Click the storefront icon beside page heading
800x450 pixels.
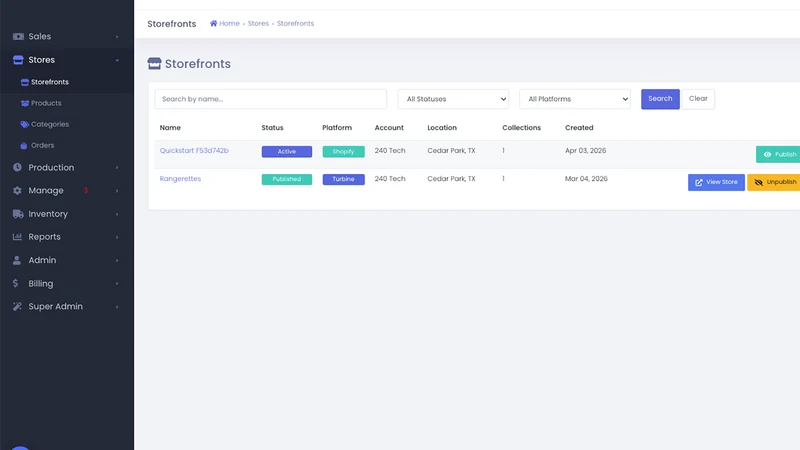pyautogui.click(x=154, y=63)
